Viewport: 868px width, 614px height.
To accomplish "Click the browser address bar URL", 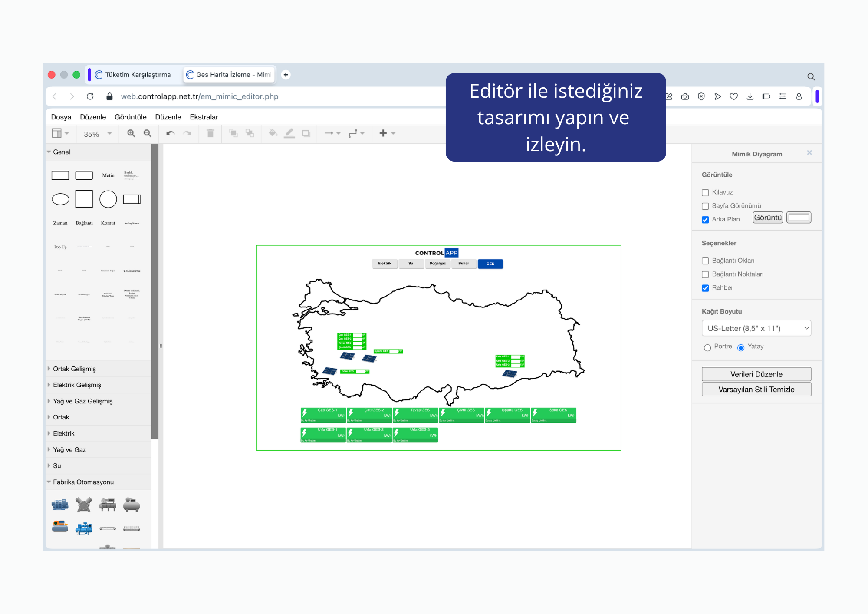I will 199,96.
